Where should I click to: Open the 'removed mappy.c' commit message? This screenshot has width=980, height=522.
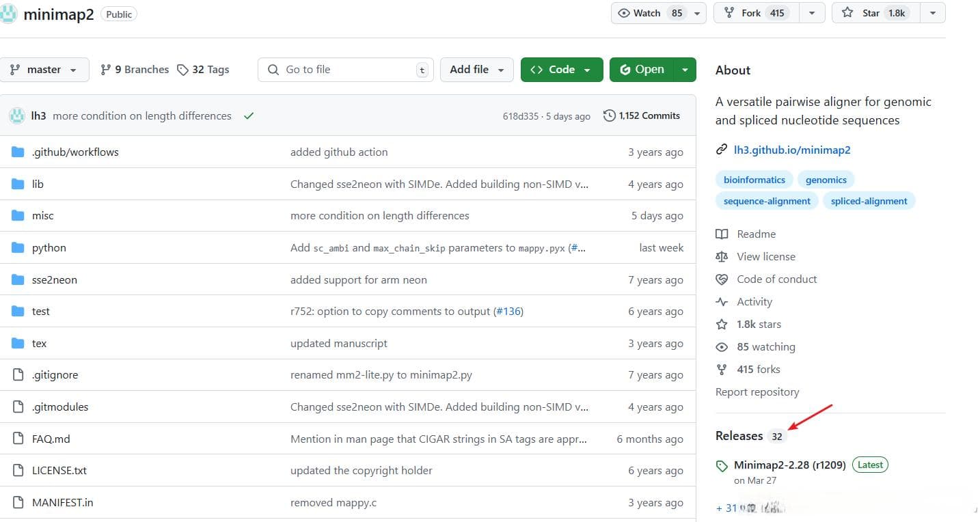(x=334, y=502)
